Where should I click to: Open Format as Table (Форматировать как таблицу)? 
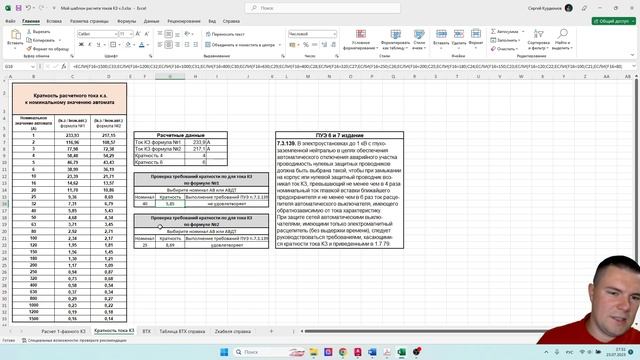point(395,40)
